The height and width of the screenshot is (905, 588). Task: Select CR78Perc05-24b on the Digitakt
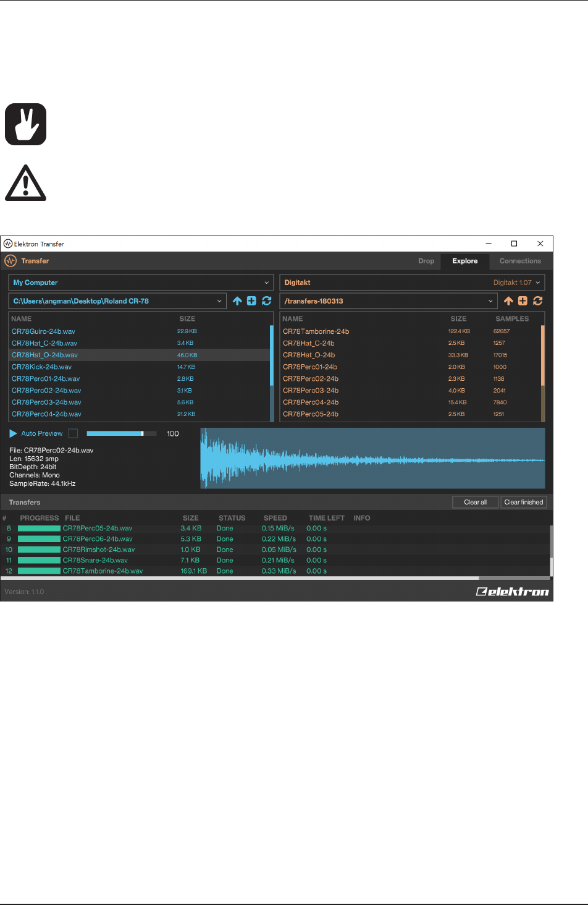pos(411,414)
